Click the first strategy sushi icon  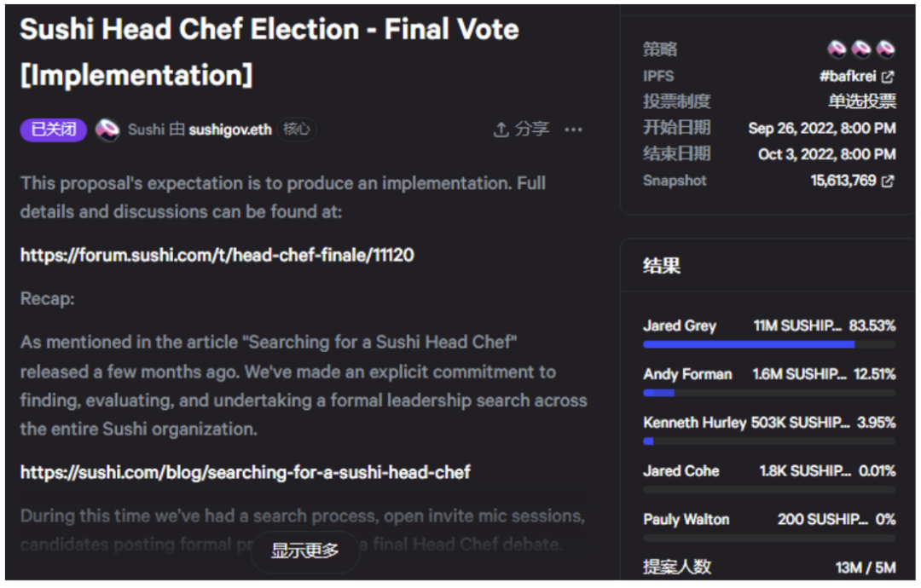tap(837, 49)
